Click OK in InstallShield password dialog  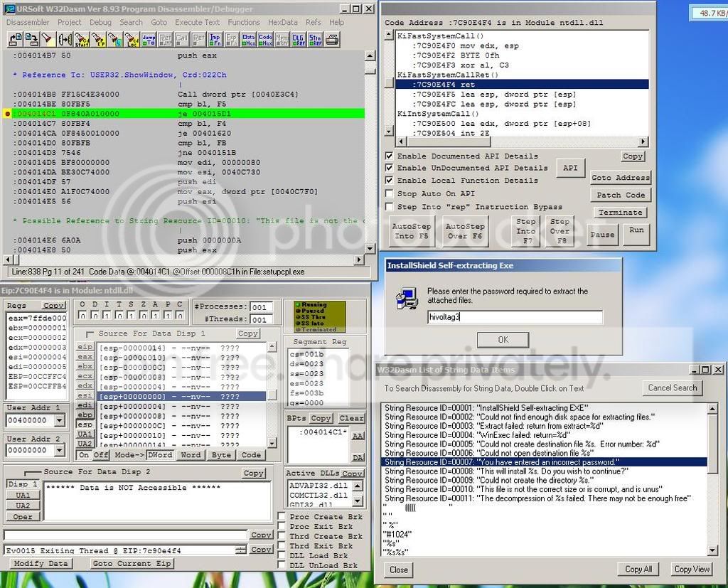pyautogui.click(x=503, y=340)
